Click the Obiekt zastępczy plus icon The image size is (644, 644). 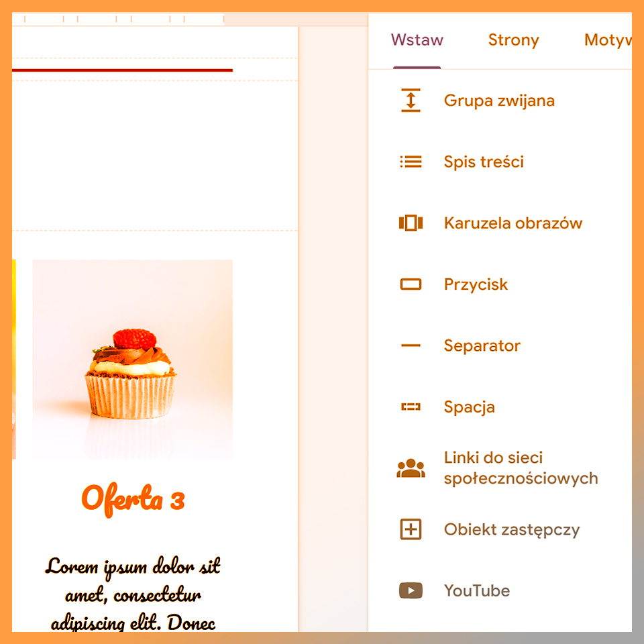[x=411, y=529]
